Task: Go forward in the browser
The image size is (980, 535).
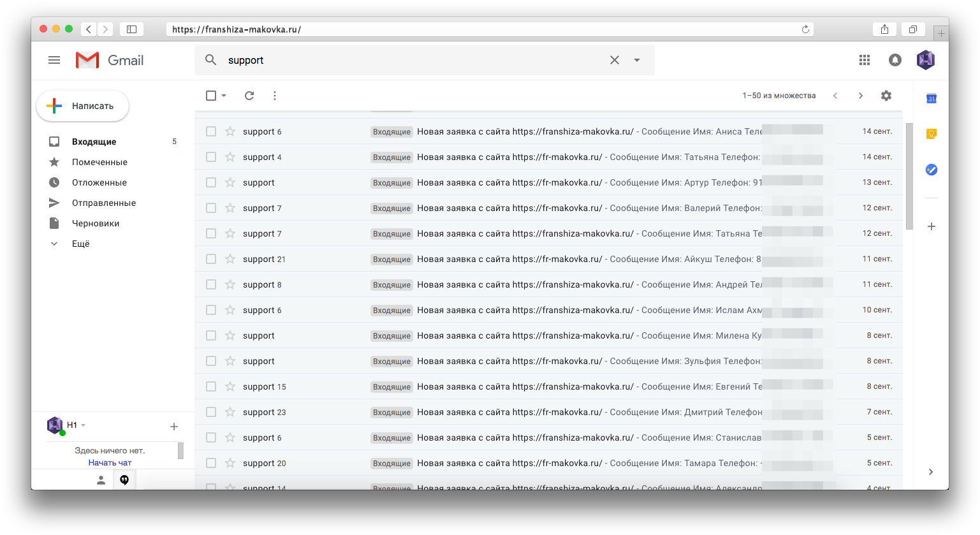Action: tap(106, 29)
